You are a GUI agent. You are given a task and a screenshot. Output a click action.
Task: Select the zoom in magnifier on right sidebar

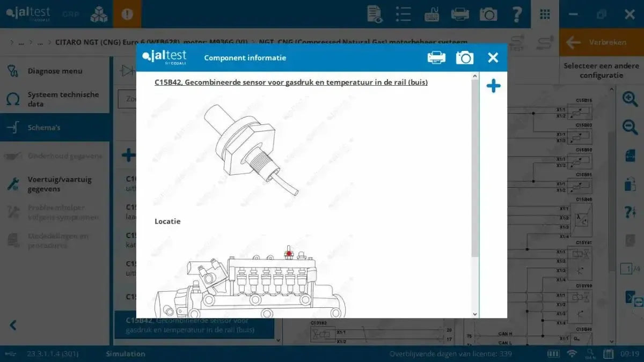click(629, 99)
